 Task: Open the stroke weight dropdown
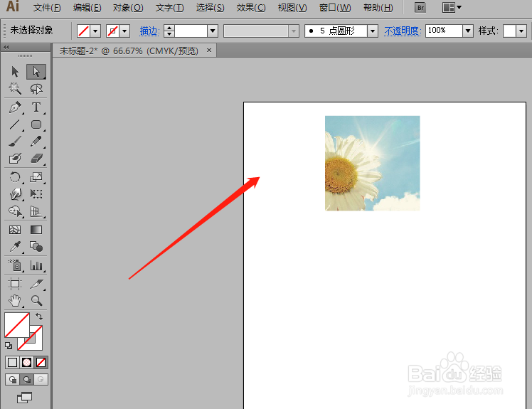[213, 31]
